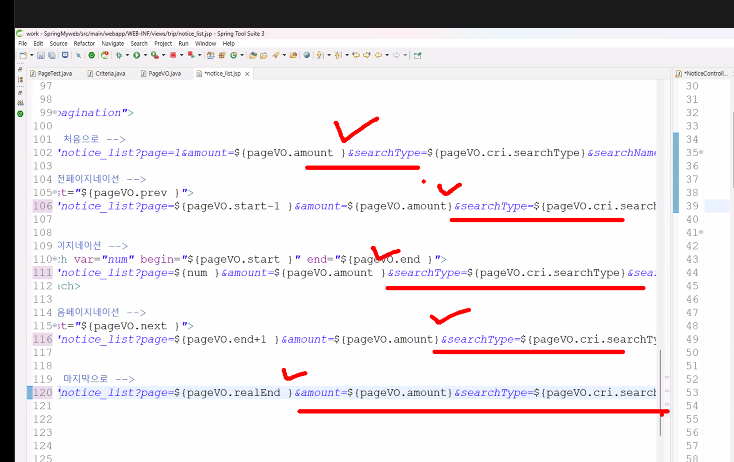Open the Search dropdown arrow
Screen dimensions: 734x462
(284, 55)
